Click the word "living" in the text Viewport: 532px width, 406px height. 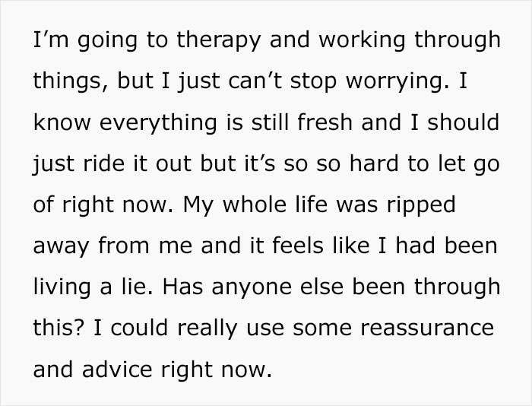(61, 287)
